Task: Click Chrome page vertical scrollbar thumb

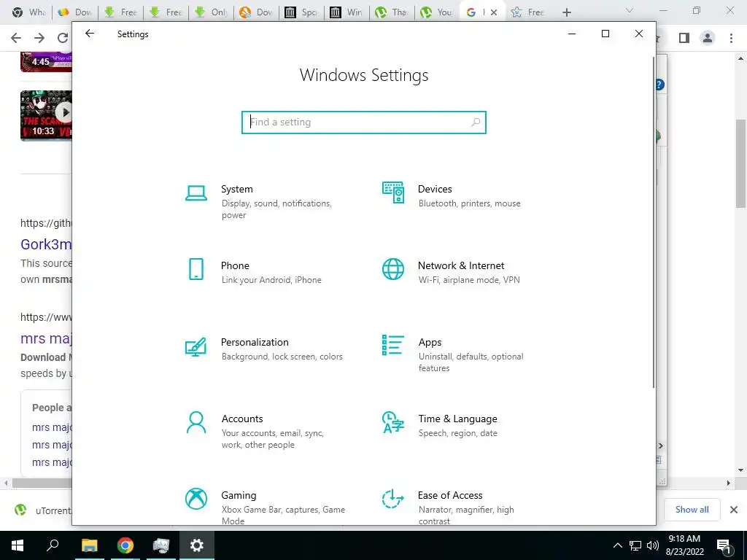Action: 740,163
